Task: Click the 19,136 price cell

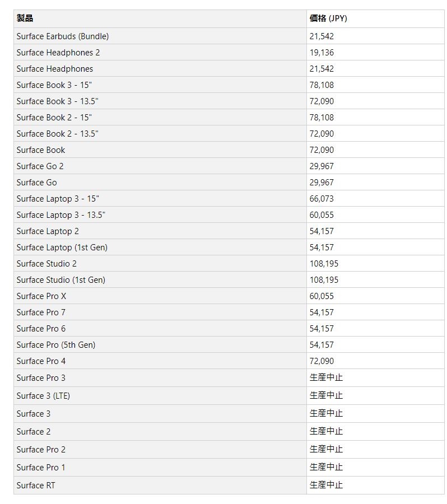Action: tap(375, 53)
